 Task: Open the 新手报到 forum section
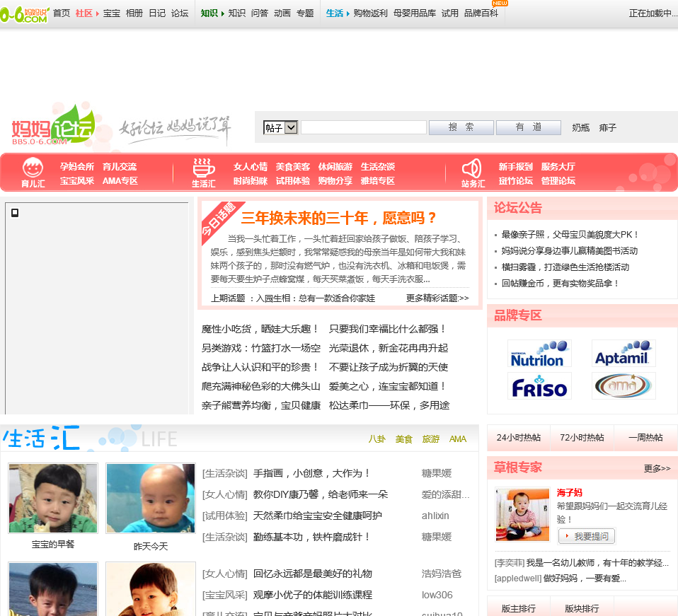[x=515, y=167]
